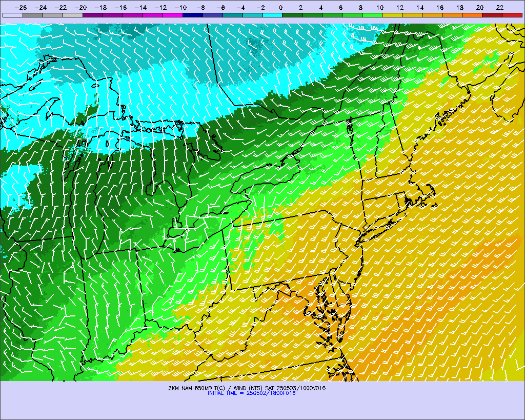Image resolution: width=525 pixels, height=420 pixels.
Task: Click the dark gray swatch between -26 and -24
Action: [33, 15]
